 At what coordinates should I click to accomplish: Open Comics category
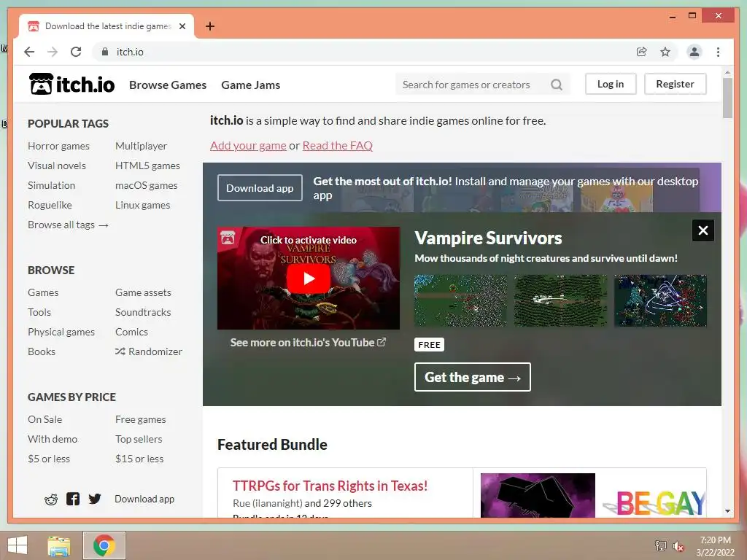tap(131, 332)
